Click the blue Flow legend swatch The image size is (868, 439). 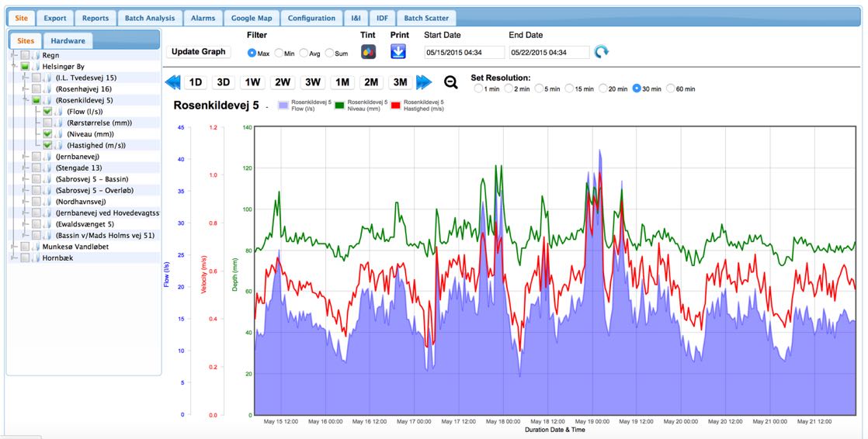284,105
